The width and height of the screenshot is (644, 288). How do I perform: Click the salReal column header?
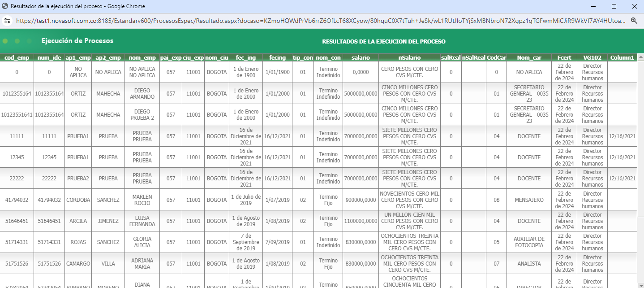coord(451,58)
